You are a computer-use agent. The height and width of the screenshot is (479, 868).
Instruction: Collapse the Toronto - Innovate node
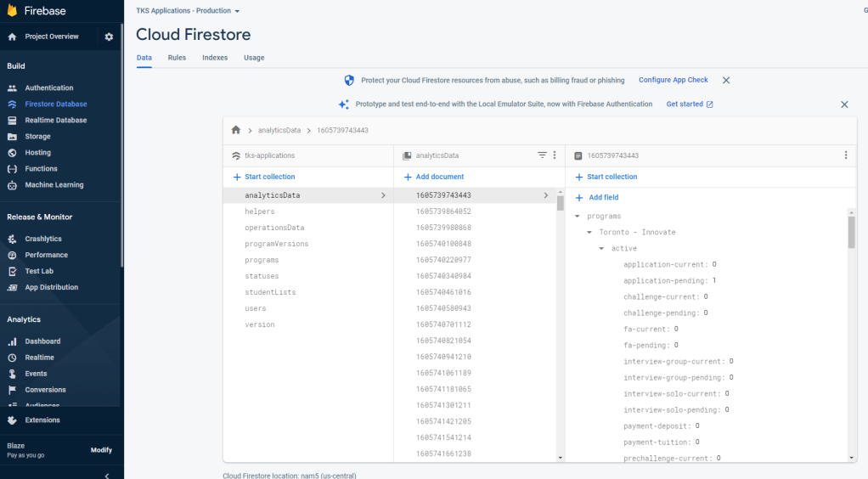pyautogui.click(x=589, y=233)
